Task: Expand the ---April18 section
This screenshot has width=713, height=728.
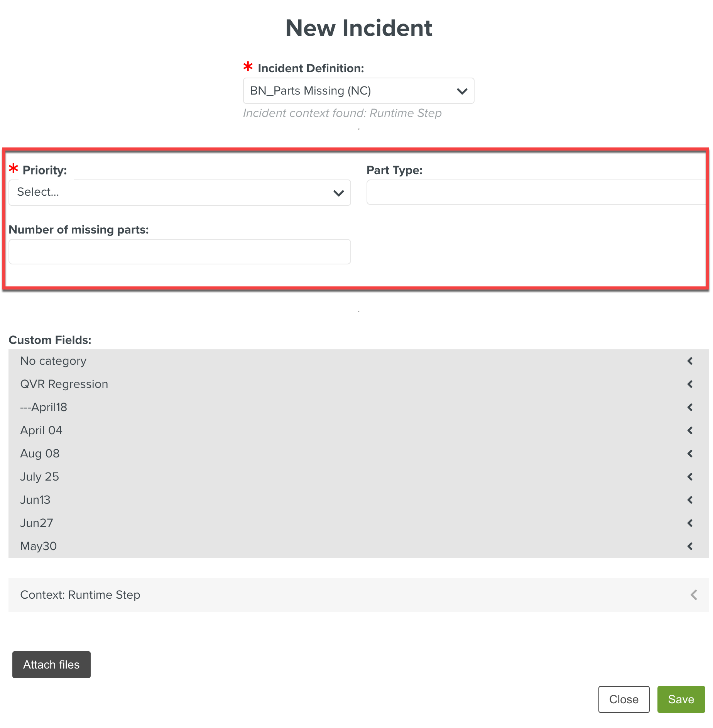Action: (x=358, y=407)
